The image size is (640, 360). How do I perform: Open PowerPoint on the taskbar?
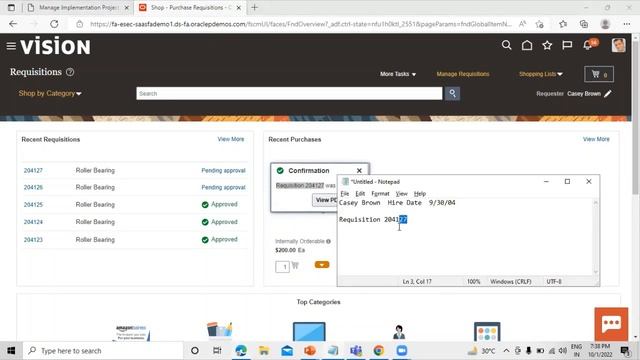[x=310, y=351]
